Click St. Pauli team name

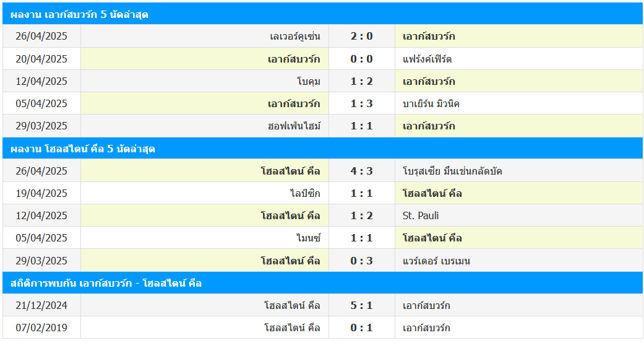(x=421, y=216)
